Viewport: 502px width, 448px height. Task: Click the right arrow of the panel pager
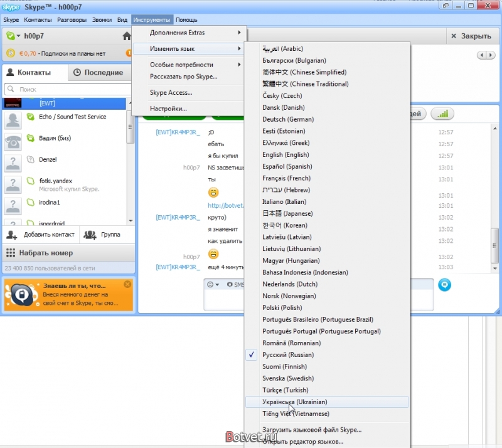pos(490,55)
